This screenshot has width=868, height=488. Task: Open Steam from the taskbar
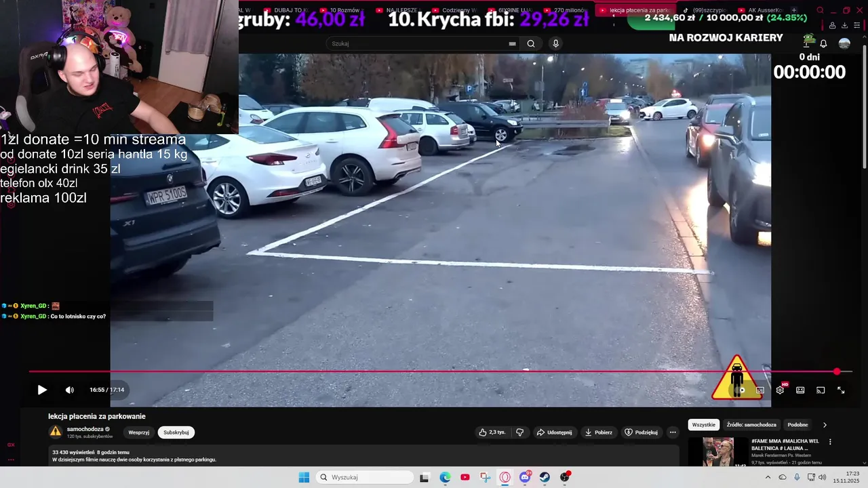(545, 477)
